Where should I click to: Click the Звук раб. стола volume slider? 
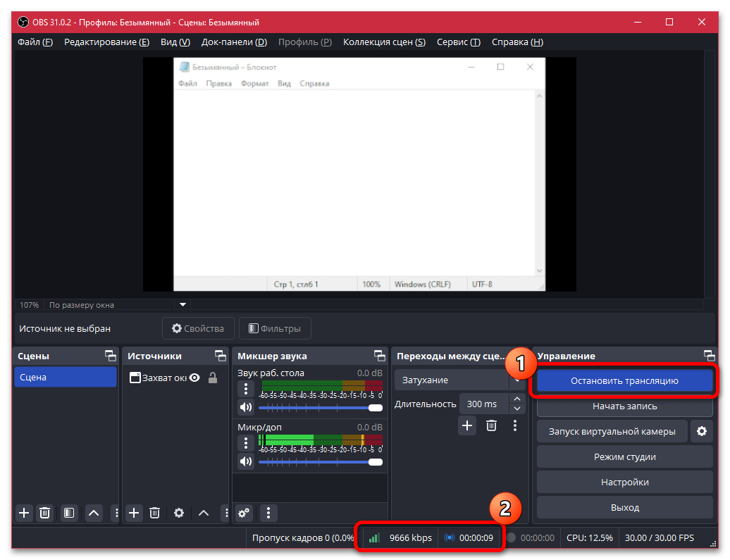pyautogui.click(x=321, y=408)
